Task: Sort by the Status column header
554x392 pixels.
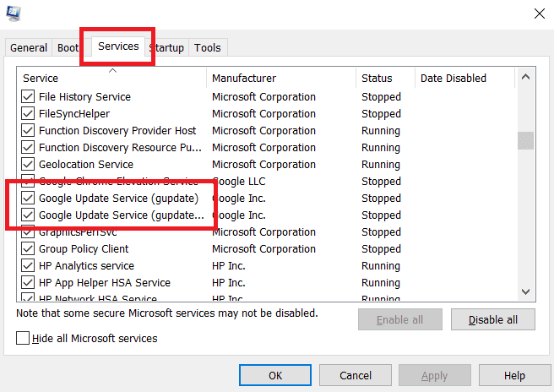Action: click(385, 78)
